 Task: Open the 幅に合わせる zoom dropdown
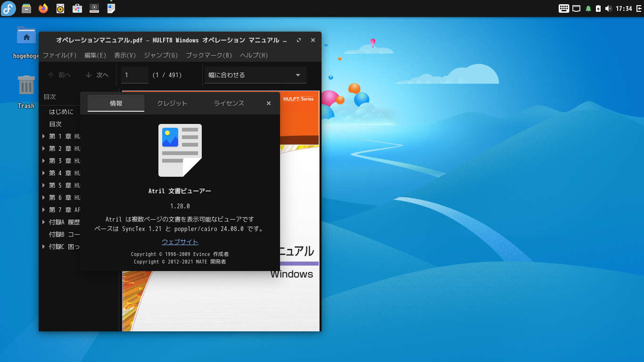click(256, 75)
